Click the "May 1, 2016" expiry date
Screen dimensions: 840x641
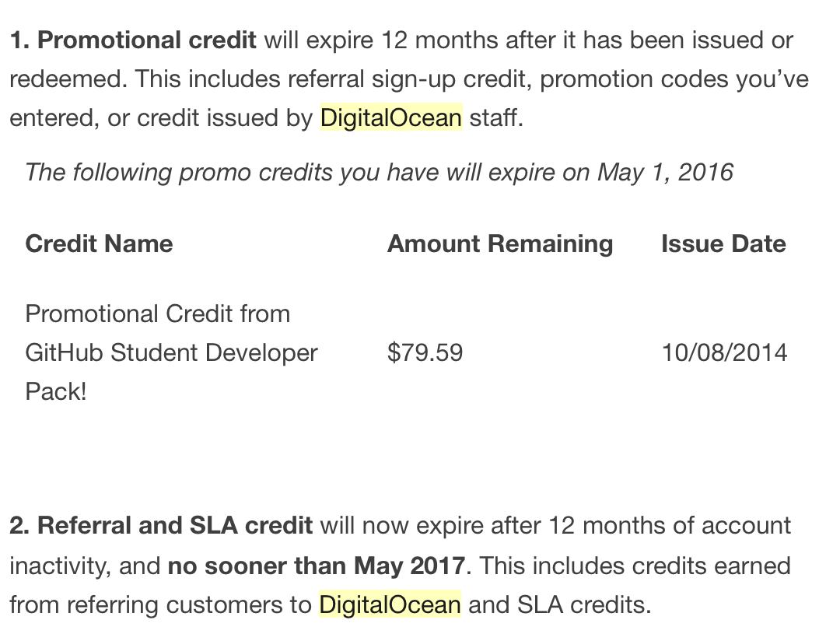coord(665,172)
